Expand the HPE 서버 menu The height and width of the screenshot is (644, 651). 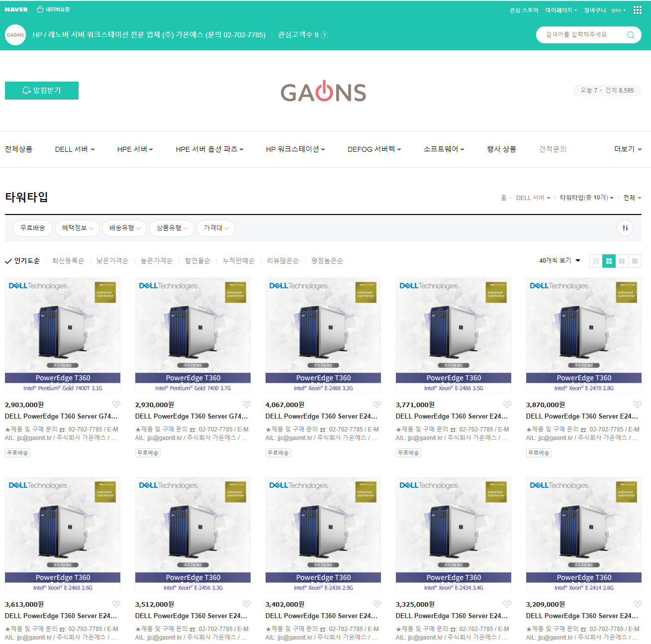point(135,149)
